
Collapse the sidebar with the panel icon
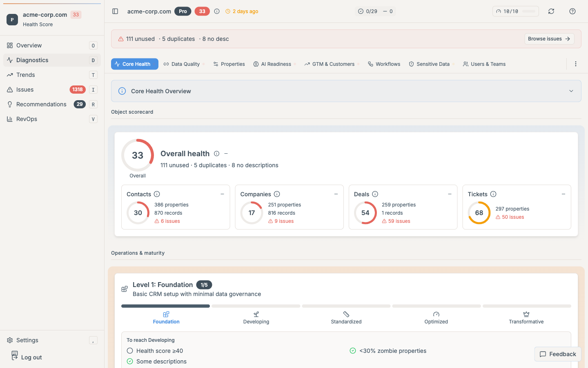pos(115,11)
